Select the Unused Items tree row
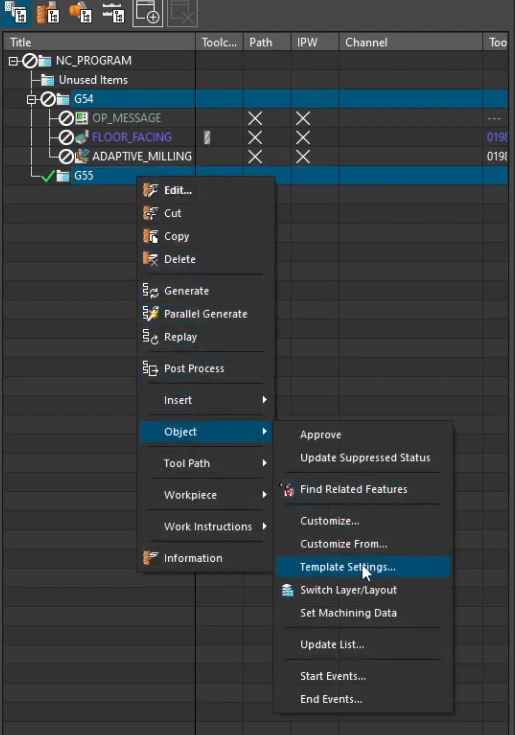 (x=256, y=80)
